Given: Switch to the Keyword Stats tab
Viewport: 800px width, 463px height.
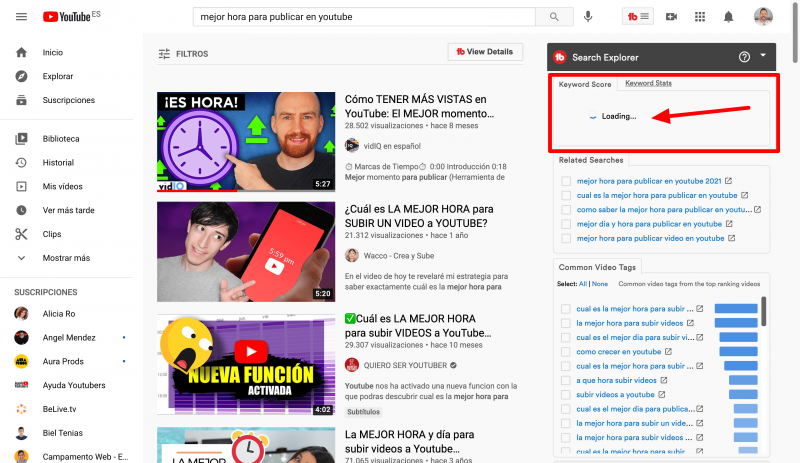Looking at the screenshot, I should tap(648, 84).
